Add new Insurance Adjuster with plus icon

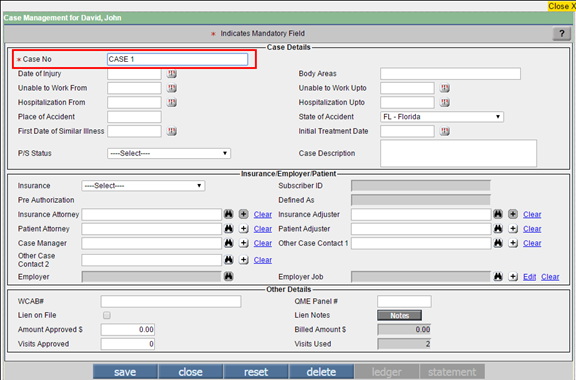(513, 214)
